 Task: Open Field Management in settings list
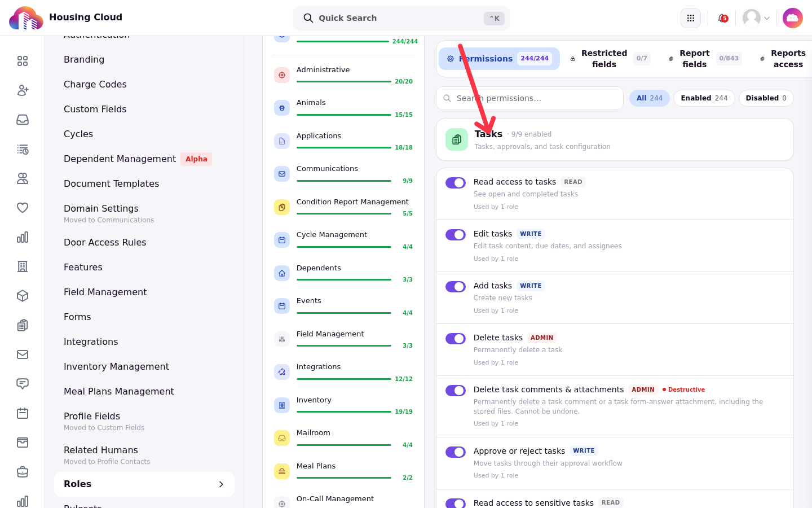[144, 292]
